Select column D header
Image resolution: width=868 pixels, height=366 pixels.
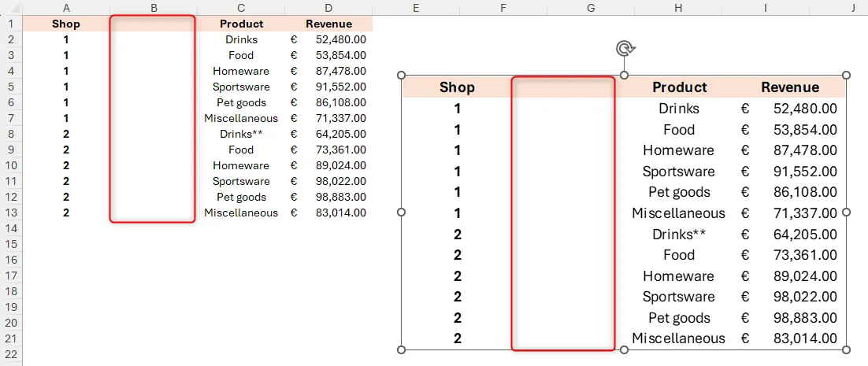click(328, 8)
